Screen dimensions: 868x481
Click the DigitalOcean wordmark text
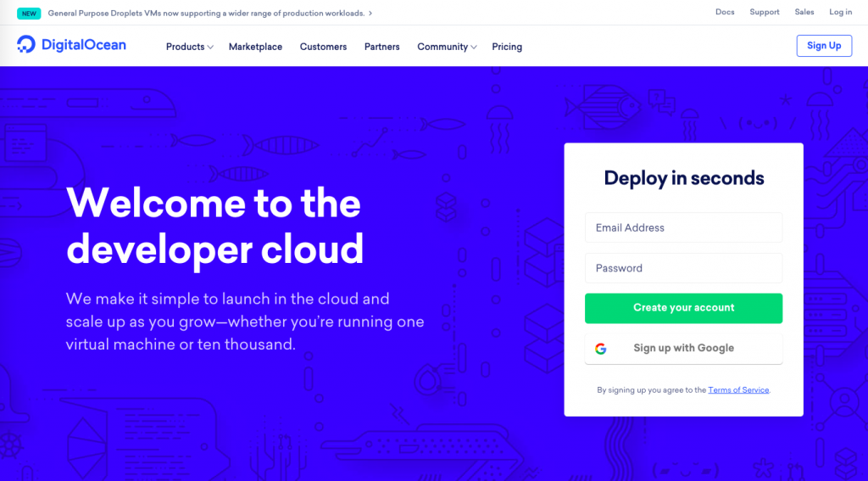pos(84,45)
